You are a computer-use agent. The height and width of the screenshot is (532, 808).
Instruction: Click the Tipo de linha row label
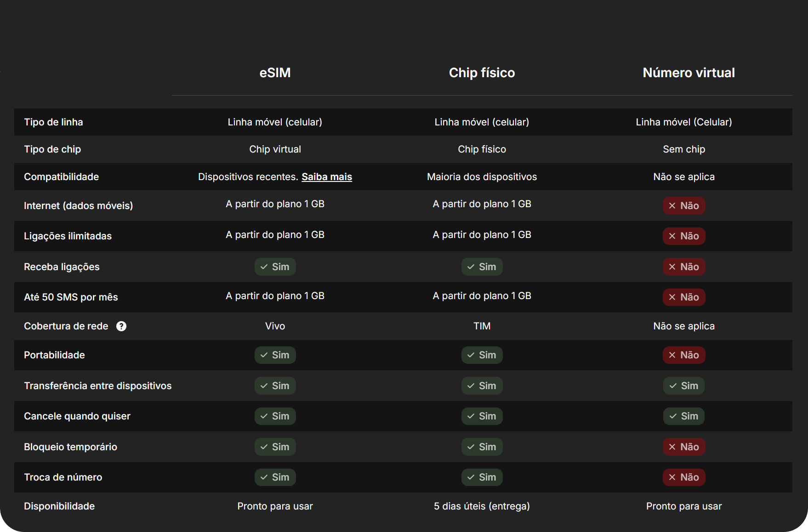(x=53, y=122)
